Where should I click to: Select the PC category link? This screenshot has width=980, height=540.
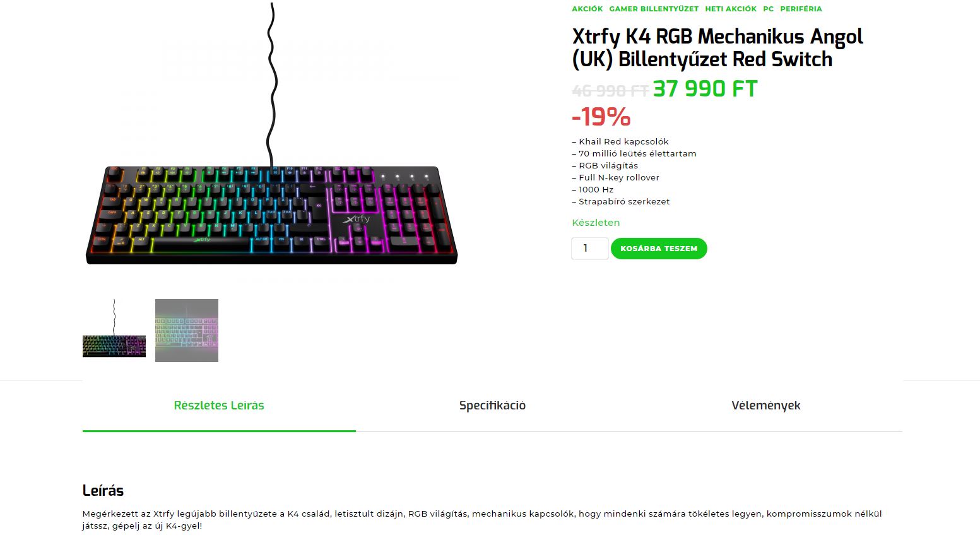[x=768, y=9]
